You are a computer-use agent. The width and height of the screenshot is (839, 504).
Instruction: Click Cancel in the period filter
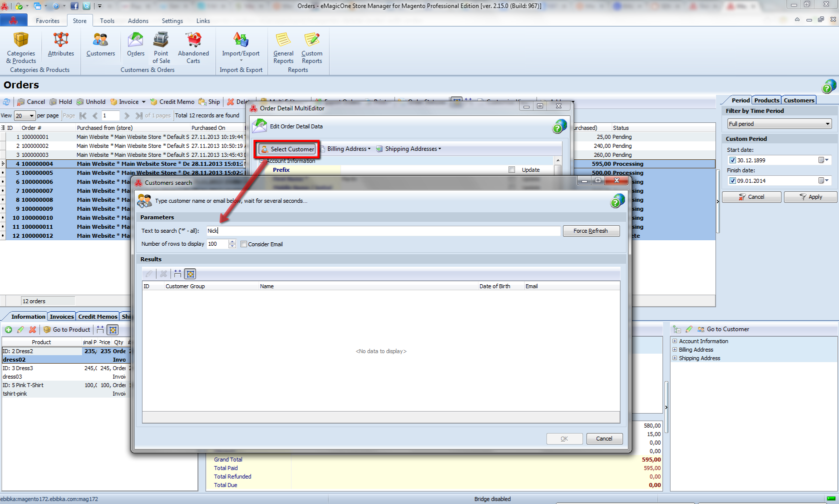(x=751, y=197)
